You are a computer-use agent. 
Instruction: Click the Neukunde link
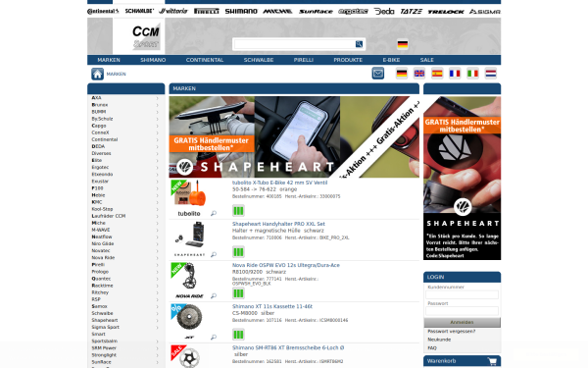(x=439, y=340)
